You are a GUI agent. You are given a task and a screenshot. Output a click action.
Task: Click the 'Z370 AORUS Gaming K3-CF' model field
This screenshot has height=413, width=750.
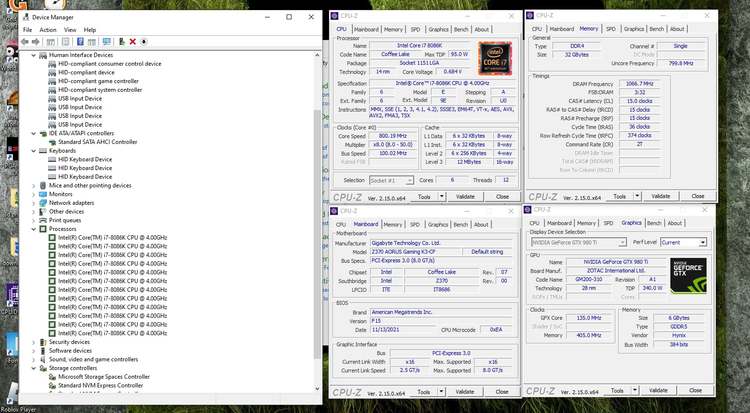point(415,252)
